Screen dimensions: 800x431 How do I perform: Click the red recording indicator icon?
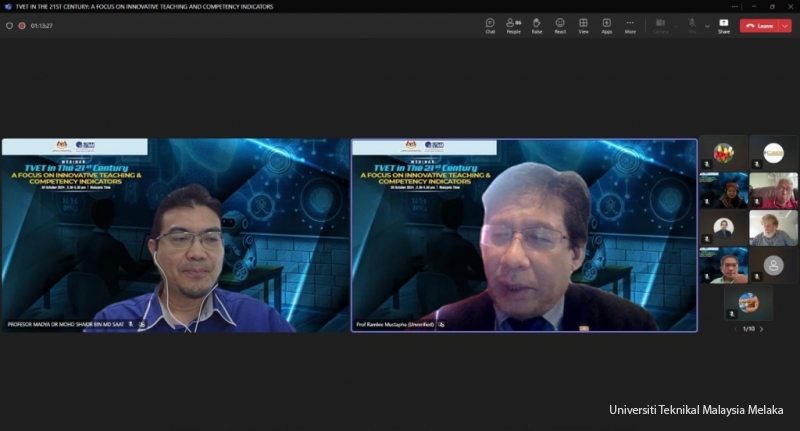coord(22,25)
